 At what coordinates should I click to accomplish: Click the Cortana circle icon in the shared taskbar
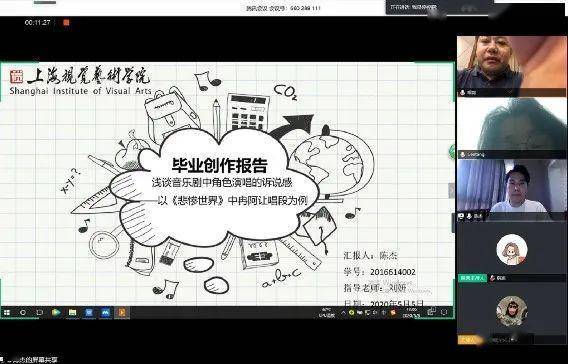pos(23,312)
